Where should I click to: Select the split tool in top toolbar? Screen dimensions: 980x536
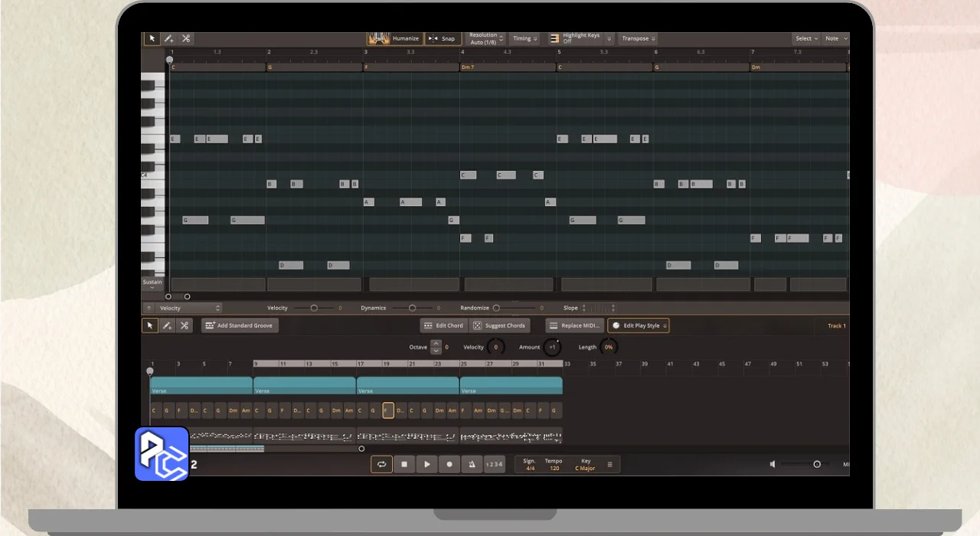[x=185, y=38]
